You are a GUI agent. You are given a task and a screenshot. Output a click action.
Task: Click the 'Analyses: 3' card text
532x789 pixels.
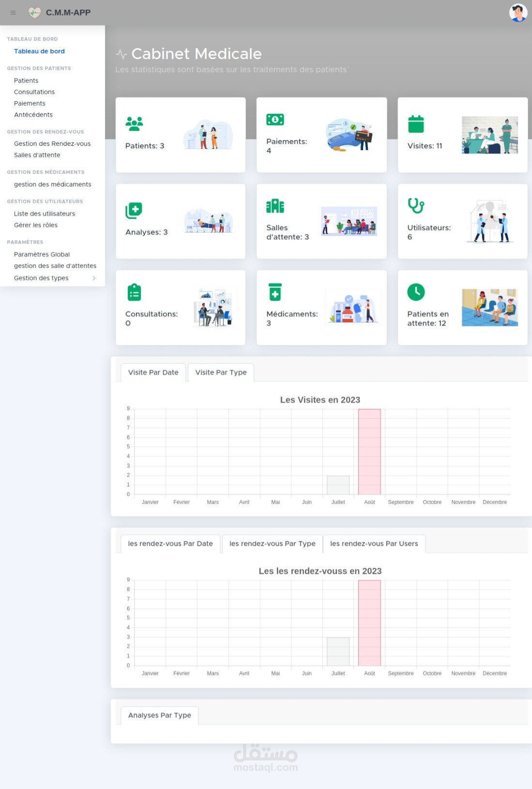146,232
